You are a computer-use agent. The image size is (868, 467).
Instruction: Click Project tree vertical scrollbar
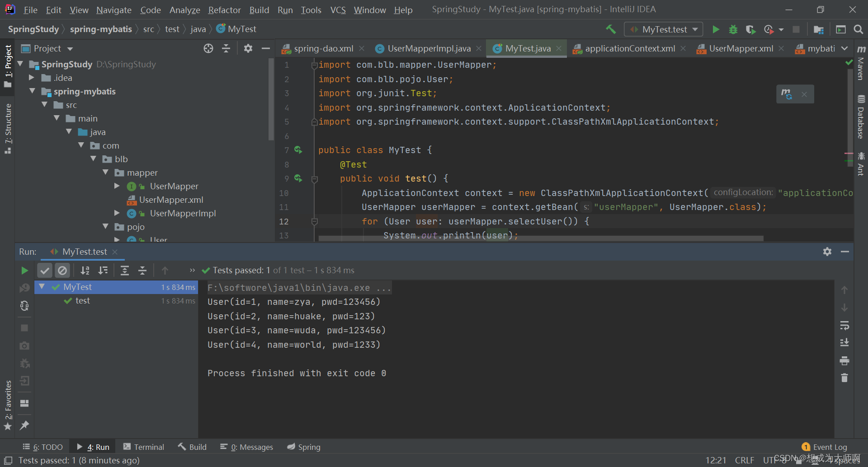[x=271, y=99]
